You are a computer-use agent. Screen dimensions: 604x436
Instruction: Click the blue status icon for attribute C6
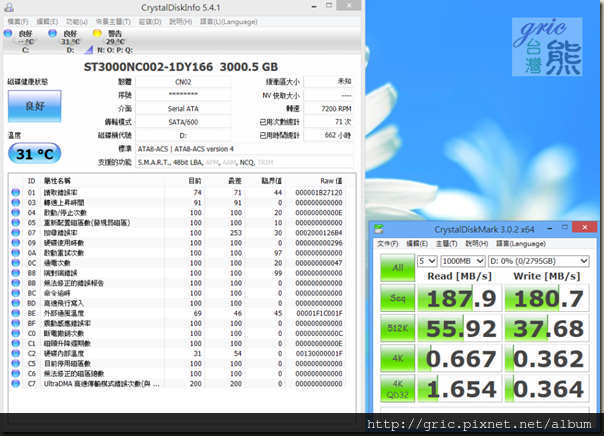15,373
